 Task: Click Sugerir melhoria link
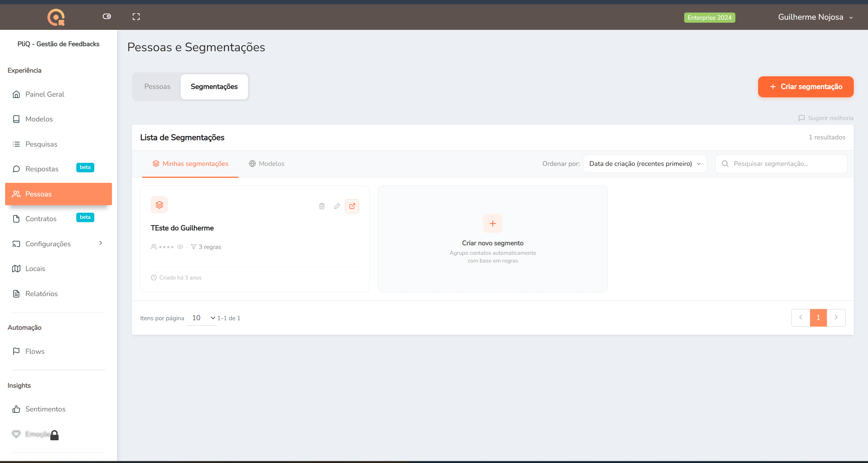[826, 118]
